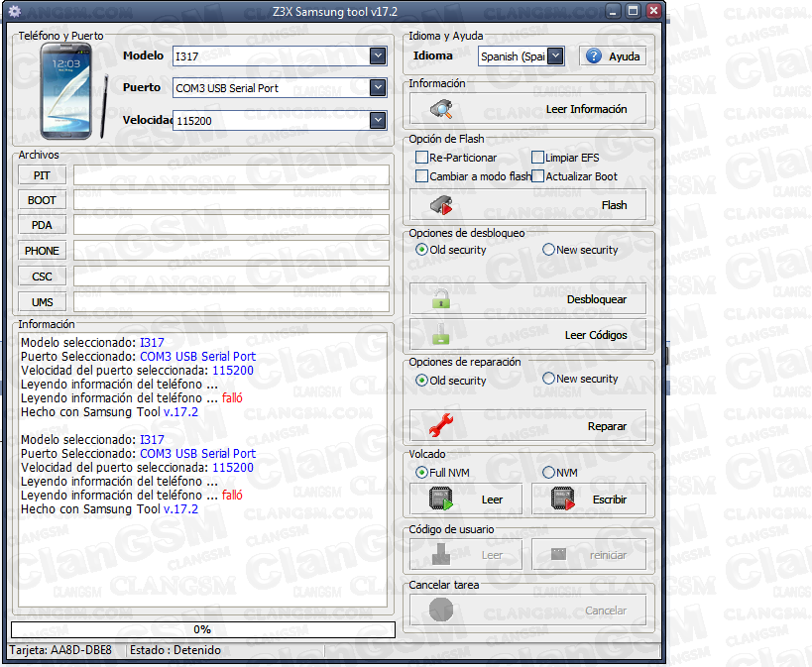Click the PHONE file button
The image size is (812, 667).
click(x=42, y=251)
